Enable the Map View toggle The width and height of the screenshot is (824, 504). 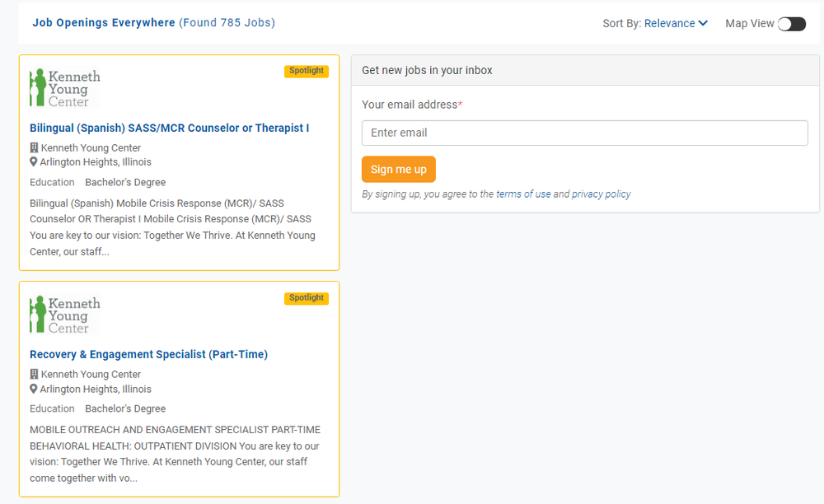point(791,24)
